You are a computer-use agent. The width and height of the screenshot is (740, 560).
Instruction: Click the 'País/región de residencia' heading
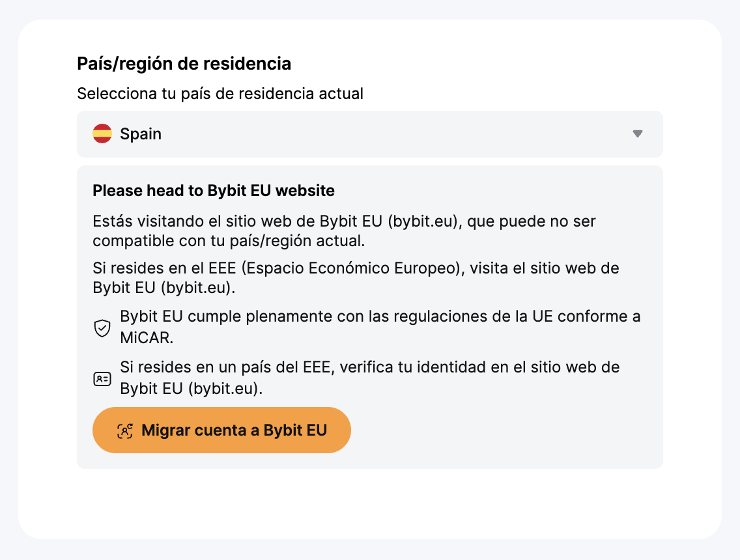click(184, 64)
